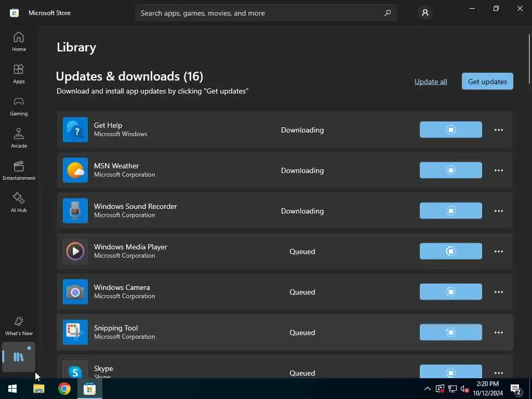
Task: Open more options for Windows Sound Recorder
Action: coord(498,211)
